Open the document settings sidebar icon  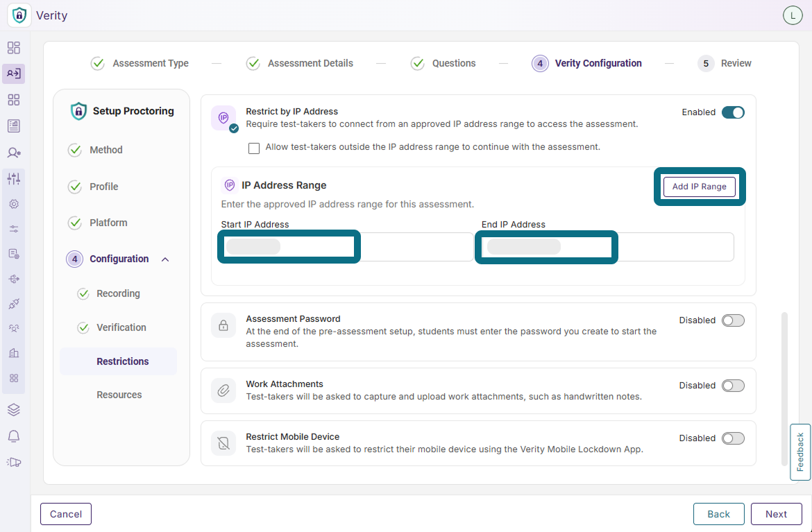pyautogui.click(x=14, y=254)
